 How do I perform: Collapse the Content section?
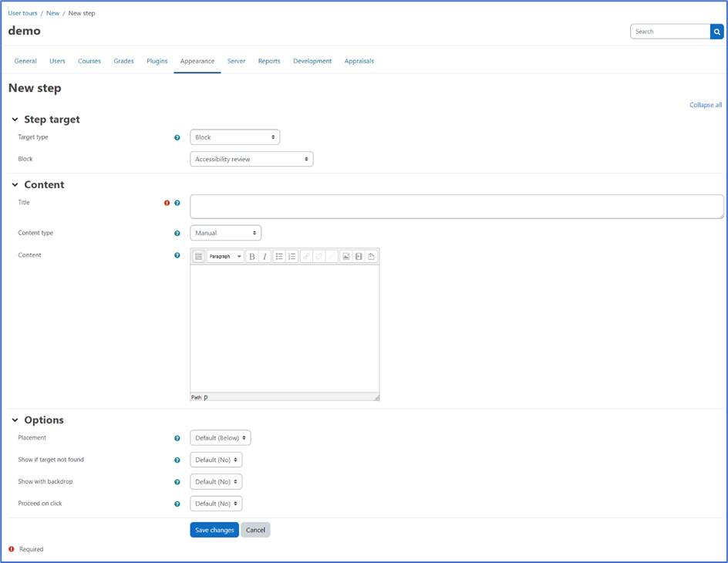tap(15, 185)
